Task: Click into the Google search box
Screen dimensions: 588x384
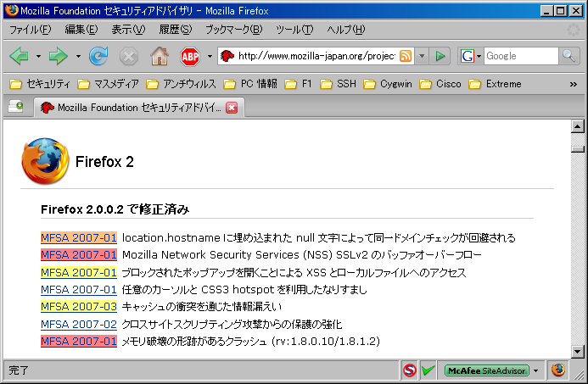Action: point(521,56)
